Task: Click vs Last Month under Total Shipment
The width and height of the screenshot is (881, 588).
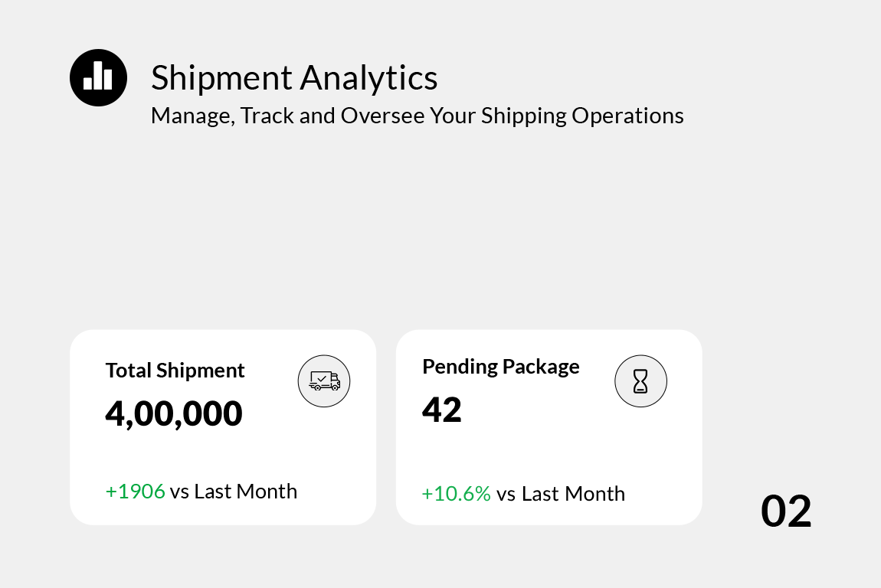Action: point(234,491)
